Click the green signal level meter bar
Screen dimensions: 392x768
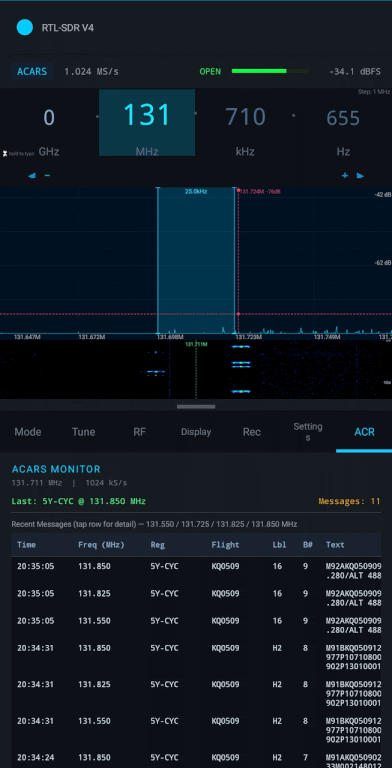pos(270,71)
